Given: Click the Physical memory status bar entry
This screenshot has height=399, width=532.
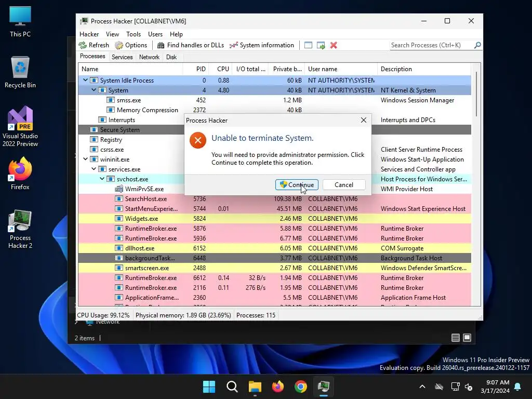Looking at the screenshot, I should point(183,315).
